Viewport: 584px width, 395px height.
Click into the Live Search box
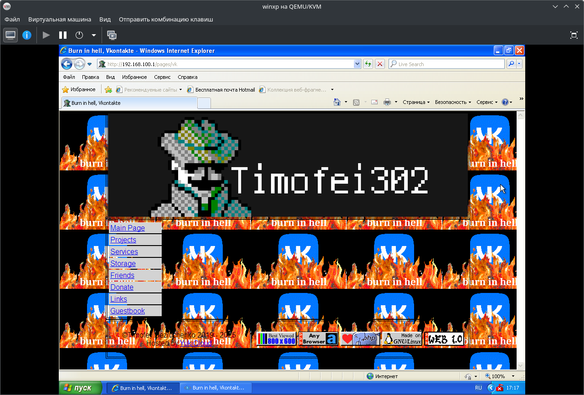446,64
